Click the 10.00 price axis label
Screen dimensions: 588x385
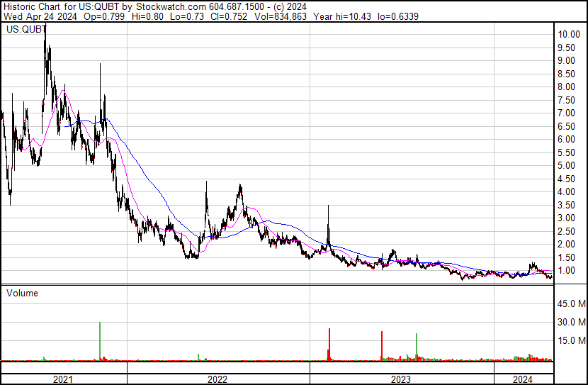click(x=569, y=34)
